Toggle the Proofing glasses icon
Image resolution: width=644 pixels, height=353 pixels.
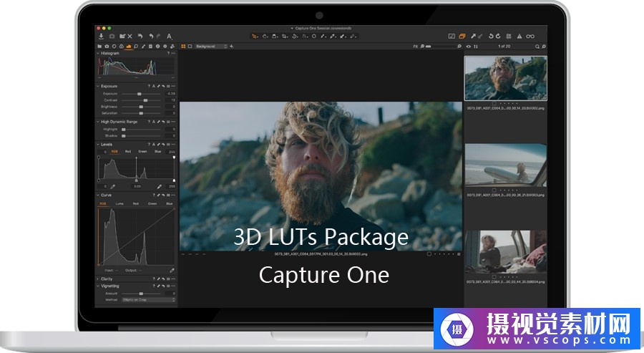(530, 37)
